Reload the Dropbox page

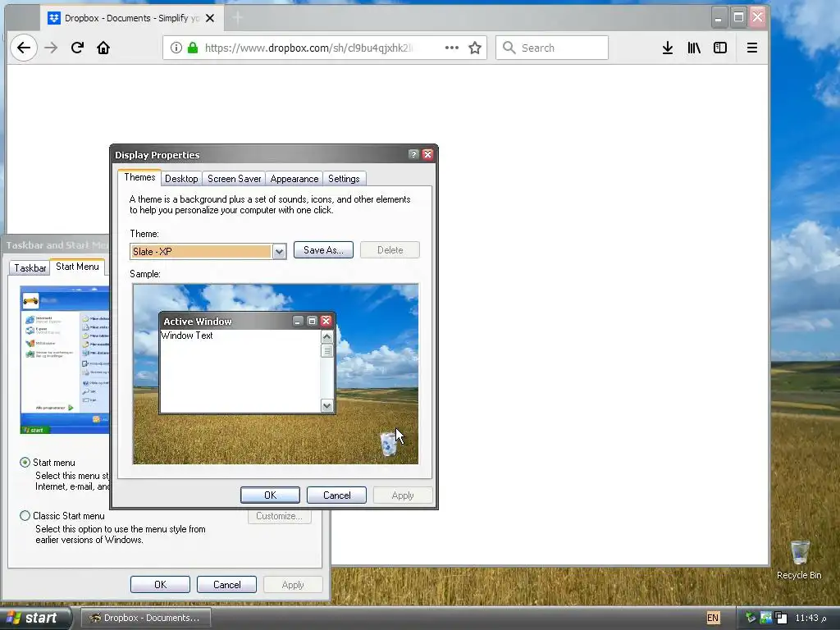[x=77, y=48]
